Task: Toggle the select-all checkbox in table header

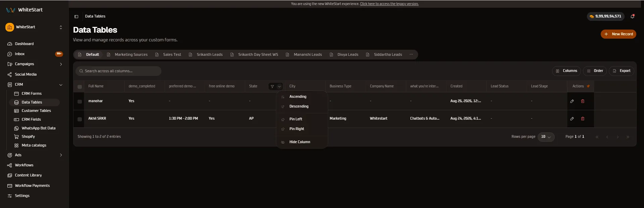Action: (80, 87)
